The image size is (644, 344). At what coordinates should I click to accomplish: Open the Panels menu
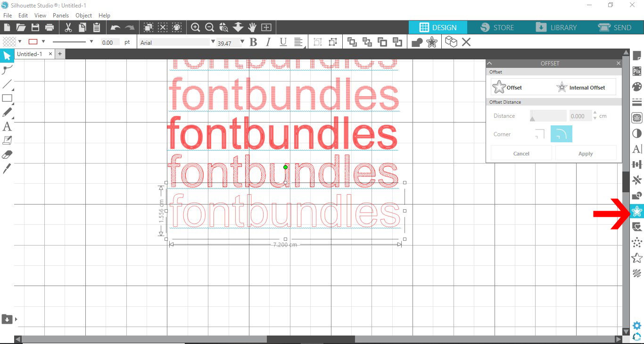[61, 16]
